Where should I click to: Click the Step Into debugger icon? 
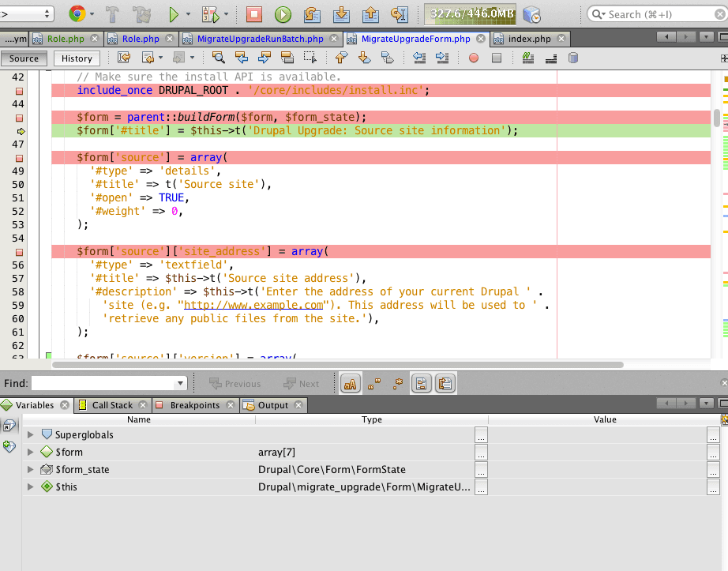pos(341,14)
